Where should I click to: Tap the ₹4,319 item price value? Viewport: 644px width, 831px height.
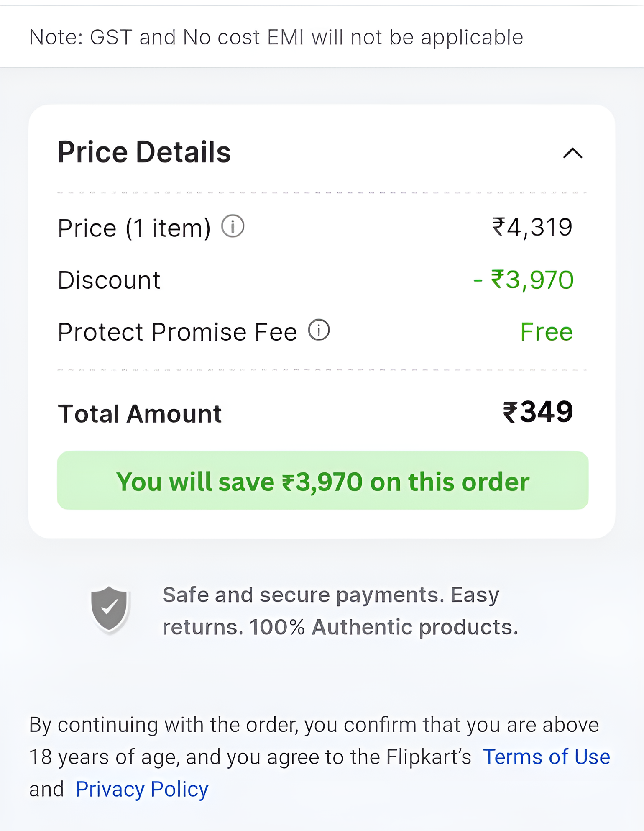coord(532,228)
